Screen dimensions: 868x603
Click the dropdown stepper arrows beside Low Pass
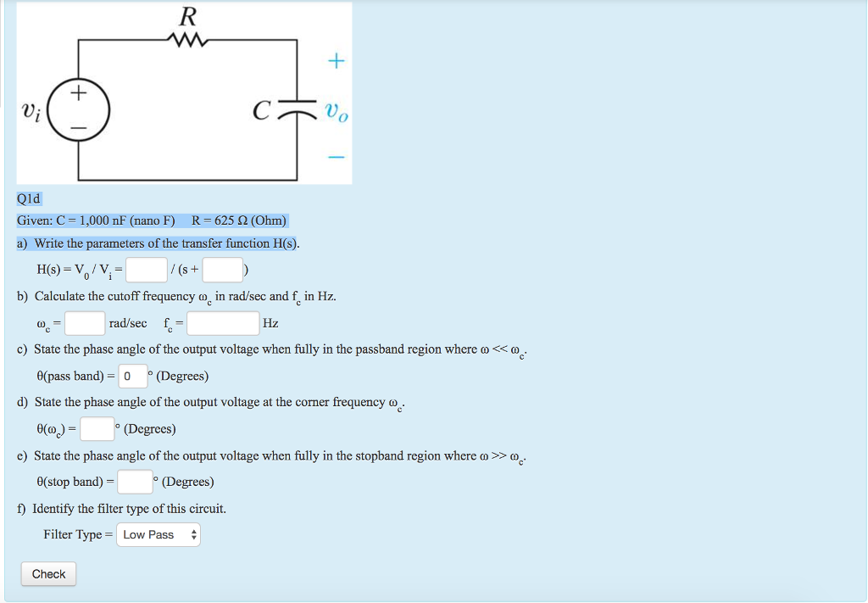(192, 534)
